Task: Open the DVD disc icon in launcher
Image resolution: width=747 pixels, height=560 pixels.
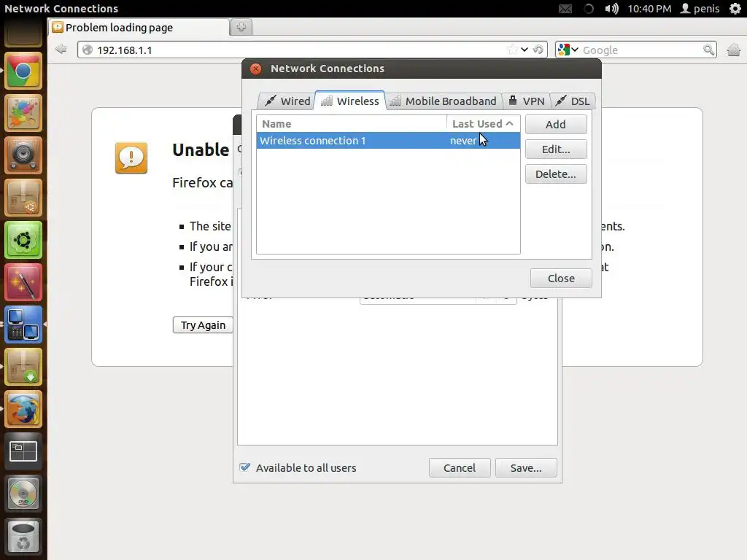Action: point(23,494)
